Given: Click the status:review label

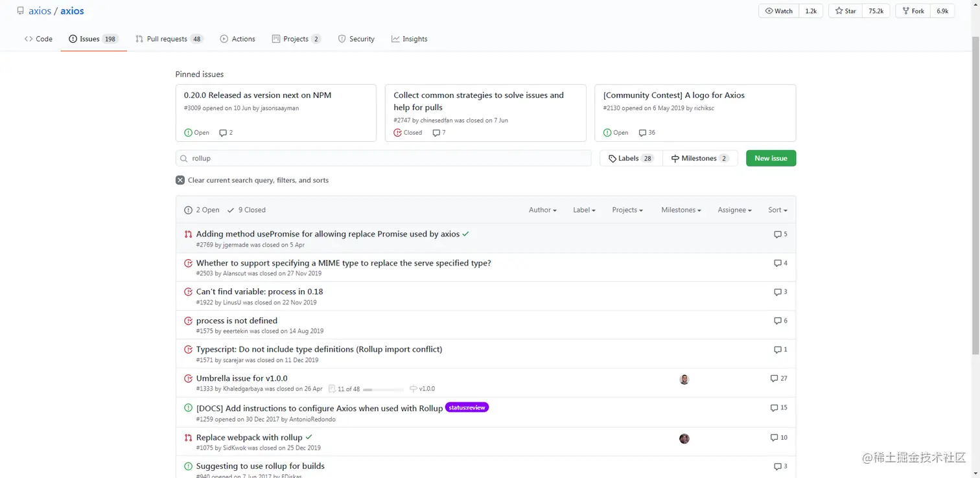Looking at the screenshot, I should 467,407.
